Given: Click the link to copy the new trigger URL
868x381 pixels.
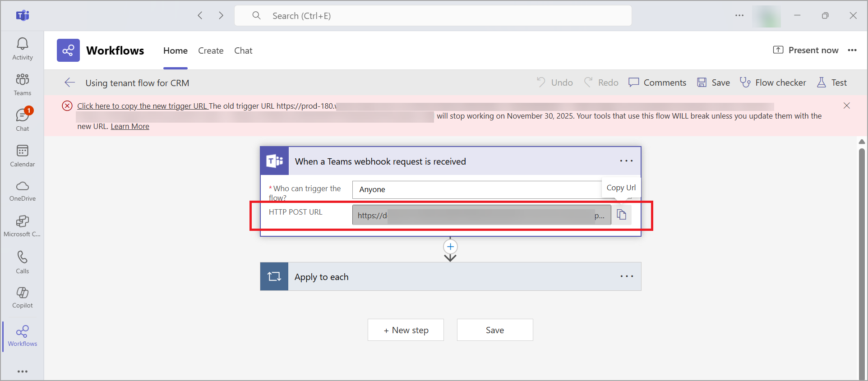Looking at the screenshot, I should (x=142, y=106).
